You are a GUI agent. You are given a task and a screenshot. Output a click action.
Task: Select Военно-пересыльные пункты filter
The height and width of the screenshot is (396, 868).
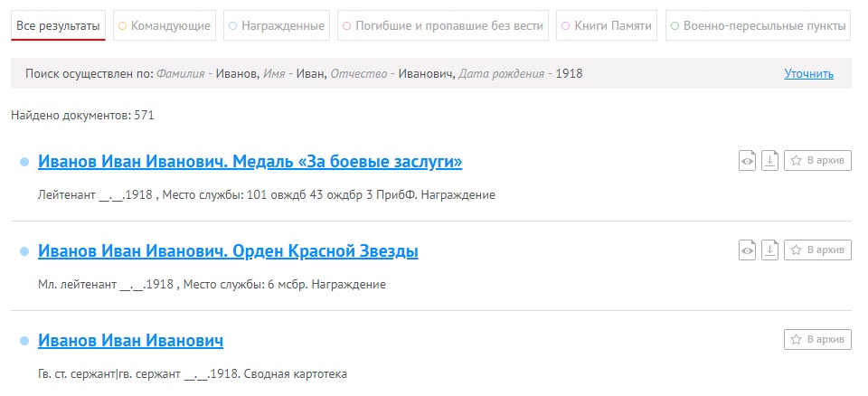758,26
